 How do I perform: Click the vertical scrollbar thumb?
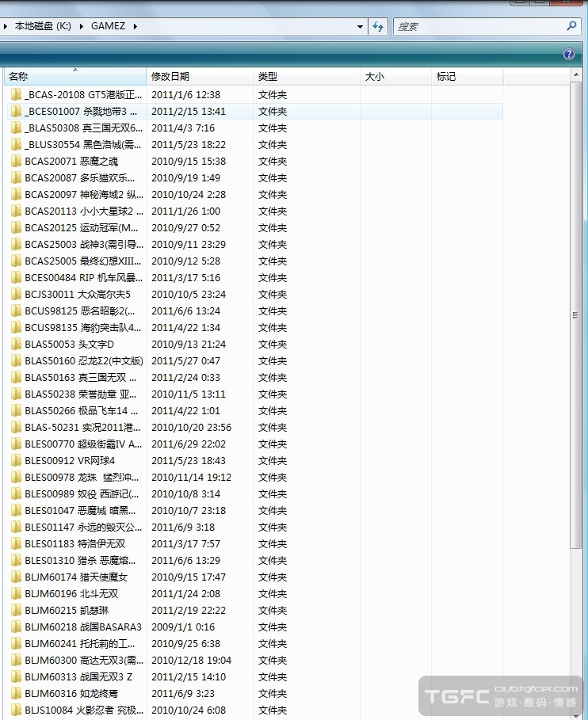[576, 314]
